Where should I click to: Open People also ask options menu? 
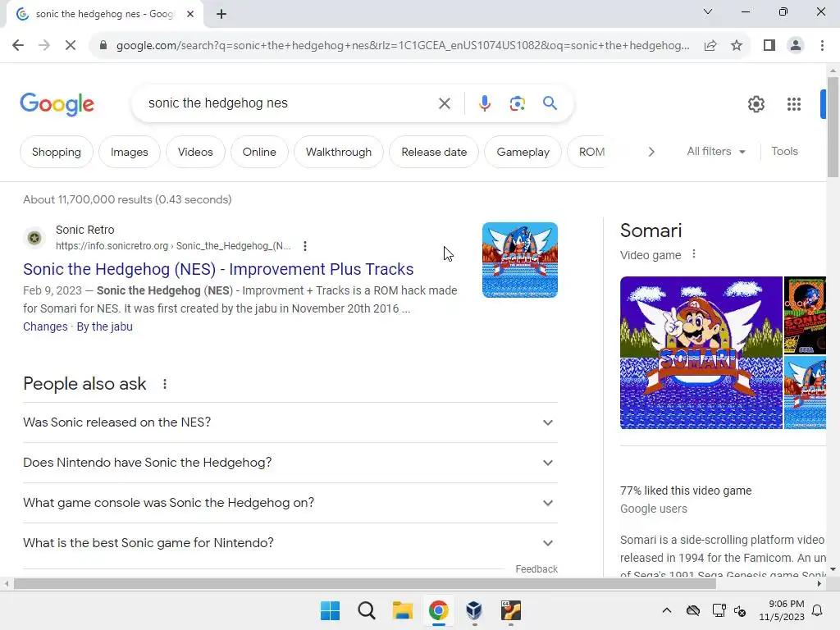[164, 384]
